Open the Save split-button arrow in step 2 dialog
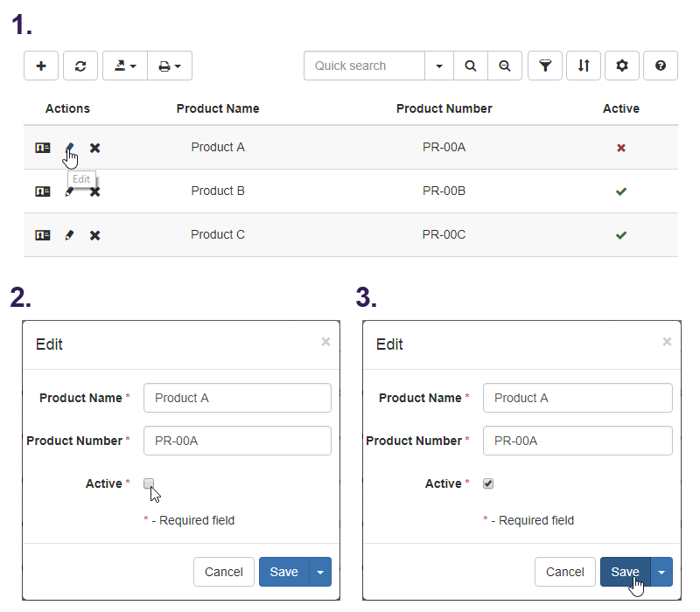The height and width of the screenshot is (612, 700). [x=320, y=572]
